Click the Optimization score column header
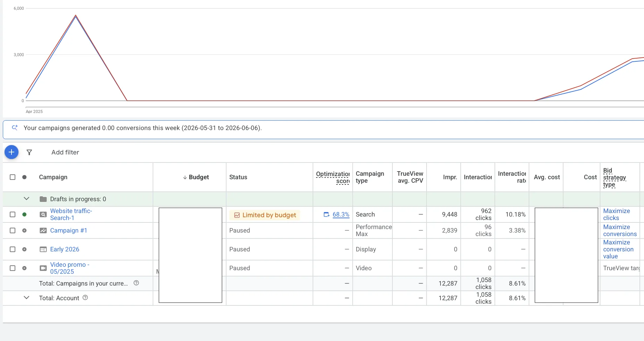 pyautogui.click(x=333, y=177)
